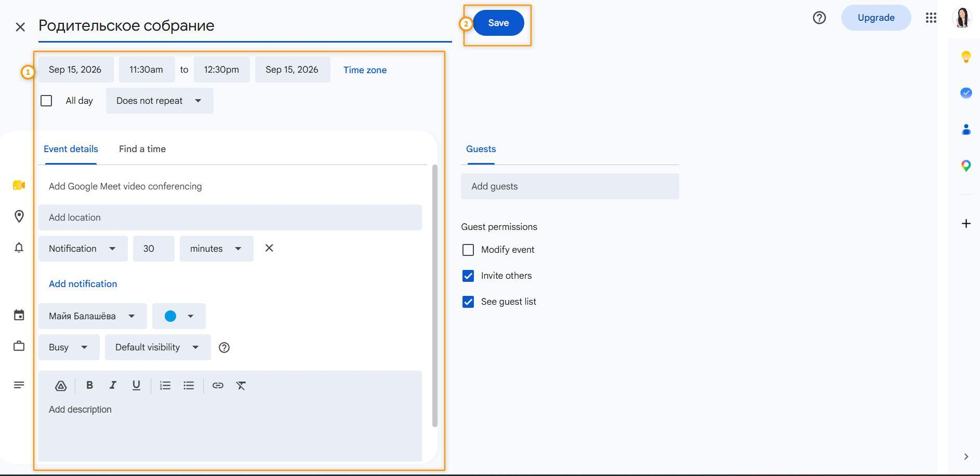The height and width of the screenshot is (476, 980).
Task: Attach a Google Drive file
Action: (x=61, y=386)
